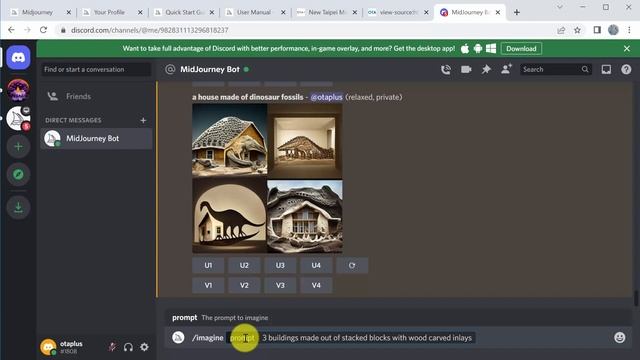
Task: Click Find or start a conversation field
Action: click(96, 69)
